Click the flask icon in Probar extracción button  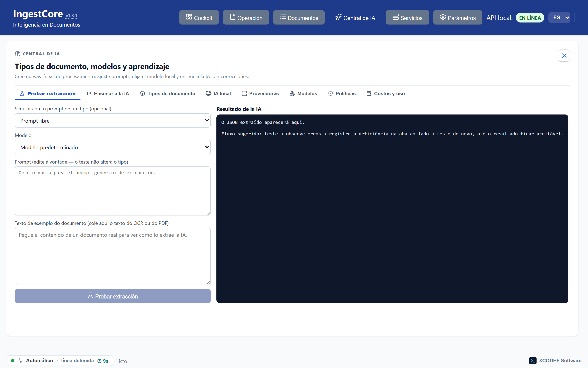(x=90, y=295)
